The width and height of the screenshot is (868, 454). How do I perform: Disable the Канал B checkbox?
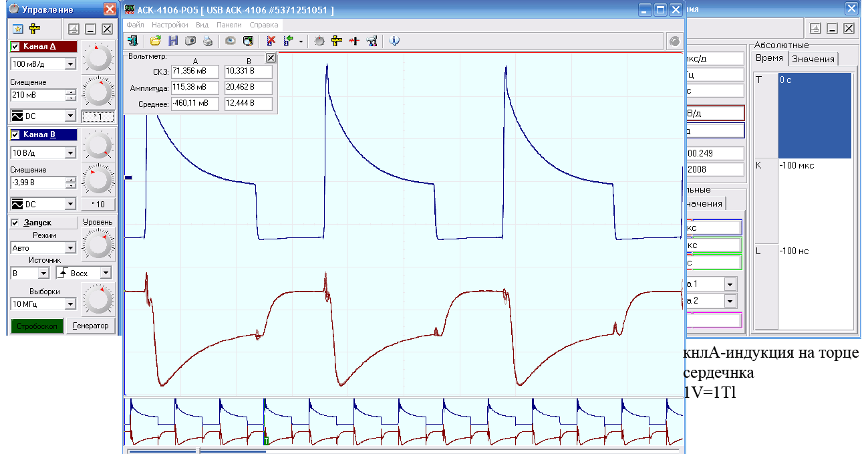tap(15, 134)
